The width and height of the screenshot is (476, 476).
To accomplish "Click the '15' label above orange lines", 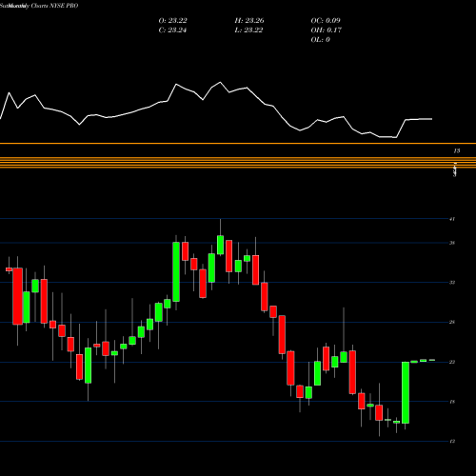I will click(456, 151).
